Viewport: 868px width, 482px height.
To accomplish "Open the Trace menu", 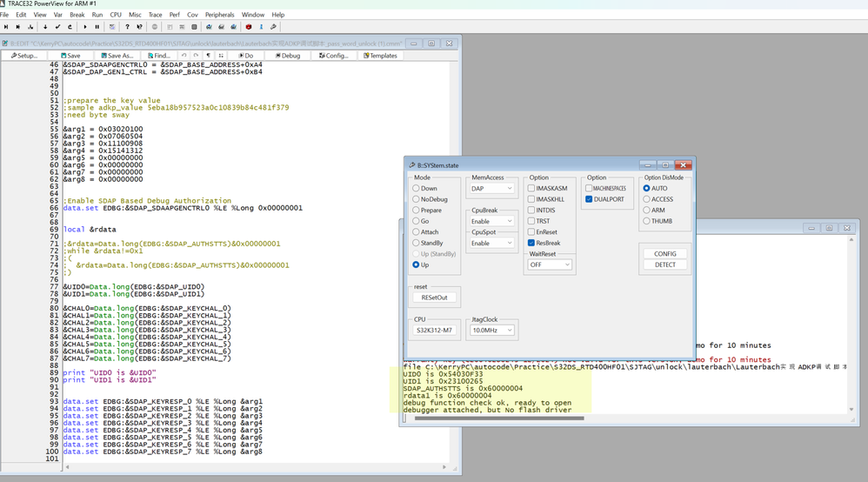I will [155, 15].
